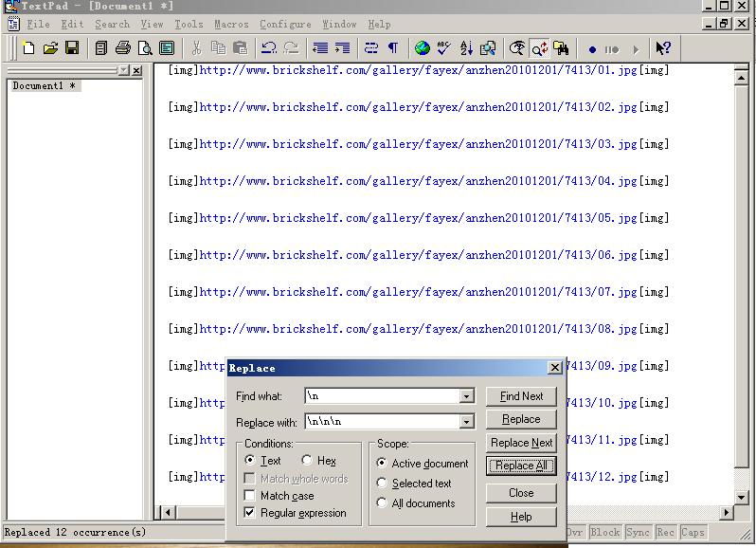Unindent the selected lines with the toolbar icon
Viewport: 756px width, 548px height.
tap(320, 48)
